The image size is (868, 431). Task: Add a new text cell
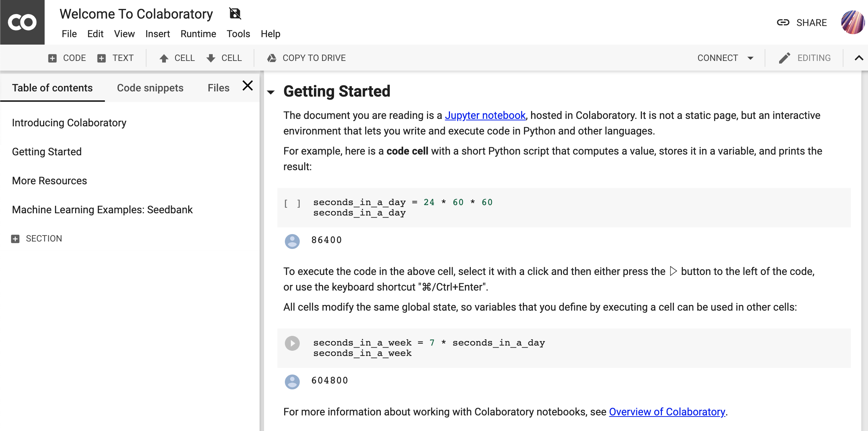click(x=116, y=58)
